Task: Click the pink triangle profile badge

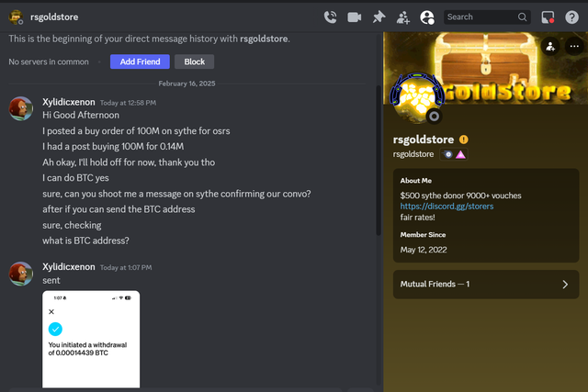Action: pyautogui.click(x=460, y=154)
